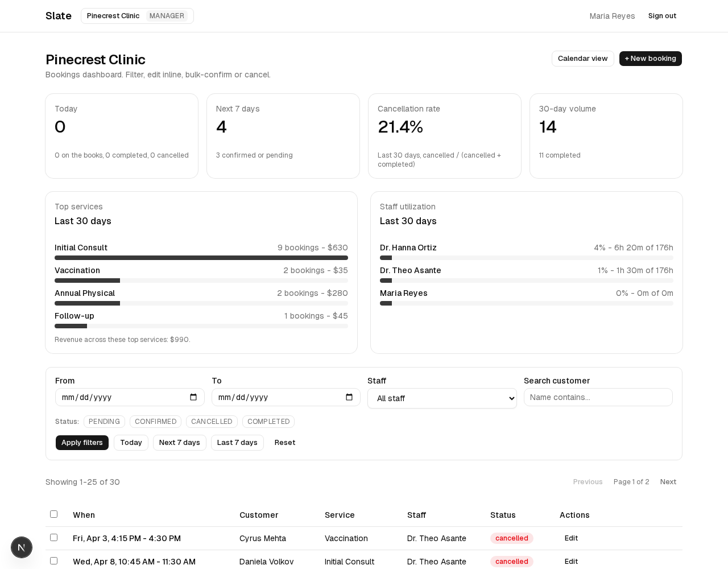Click the 'When' column header

tap(84, 515)
